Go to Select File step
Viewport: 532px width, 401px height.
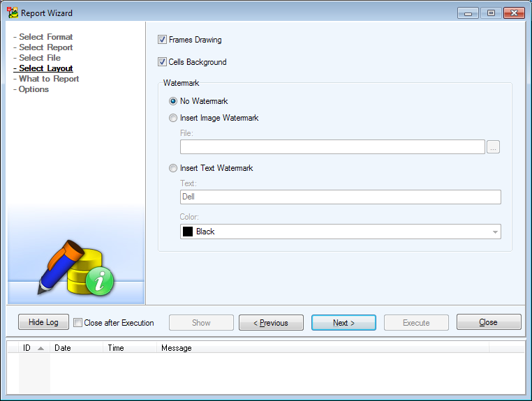pos(37,58)
